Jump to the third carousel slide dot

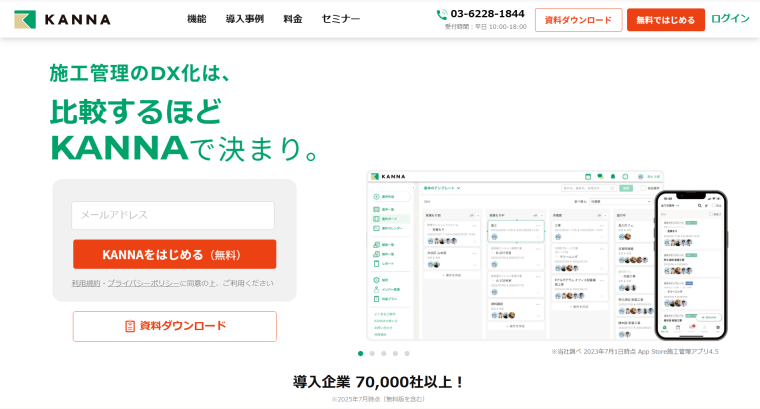tap(384, 353)
